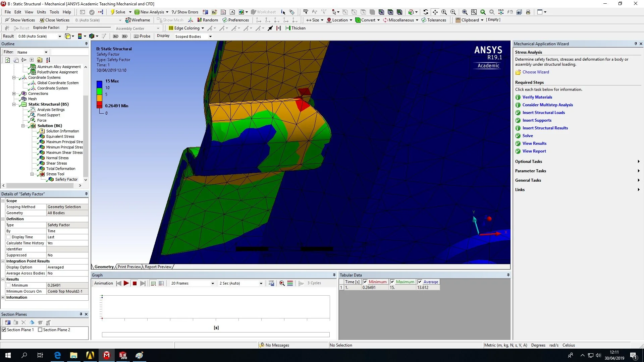
Task: Click the Thicken annotations button
Action: tap(296, 28)
